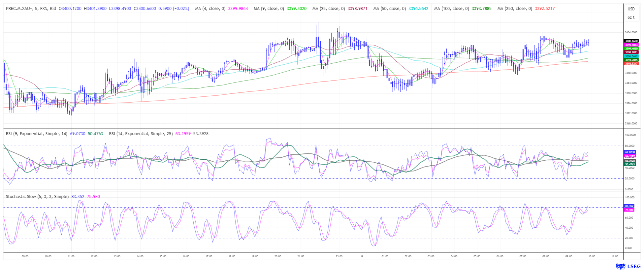Screen dimensions: 644x270
Task: Open the oz t unit selector
Action: pyautogui.click(x=631, y=17)
